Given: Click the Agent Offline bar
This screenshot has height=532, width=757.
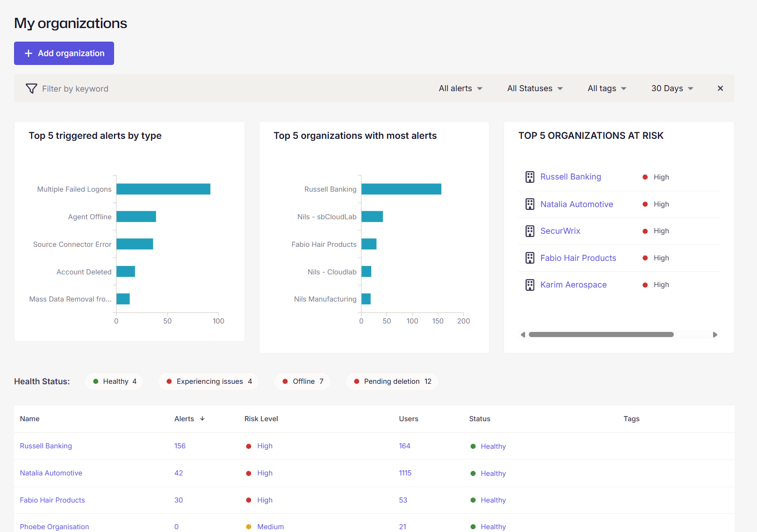Looking at the screenshot, I should click(136, 216).
